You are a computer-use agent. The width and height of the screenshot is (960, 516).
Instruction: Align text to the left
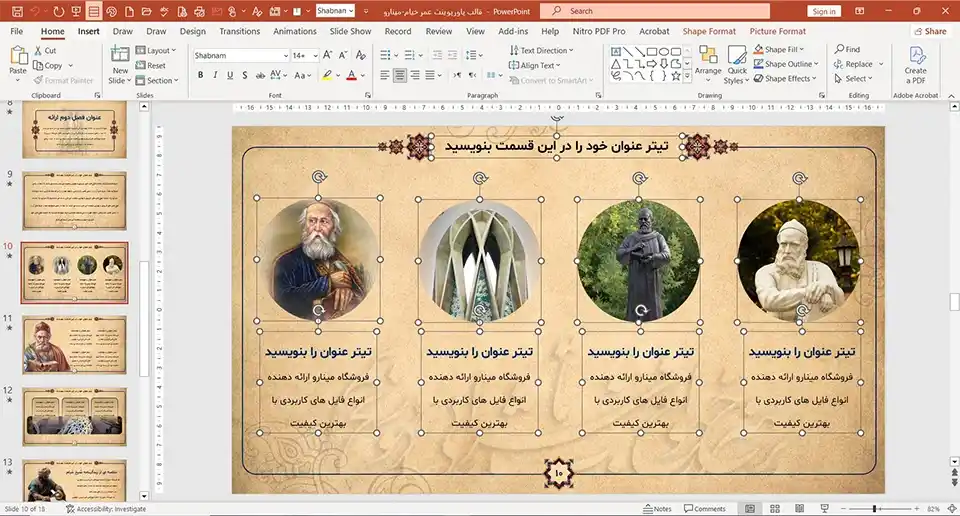click(384, 75)
